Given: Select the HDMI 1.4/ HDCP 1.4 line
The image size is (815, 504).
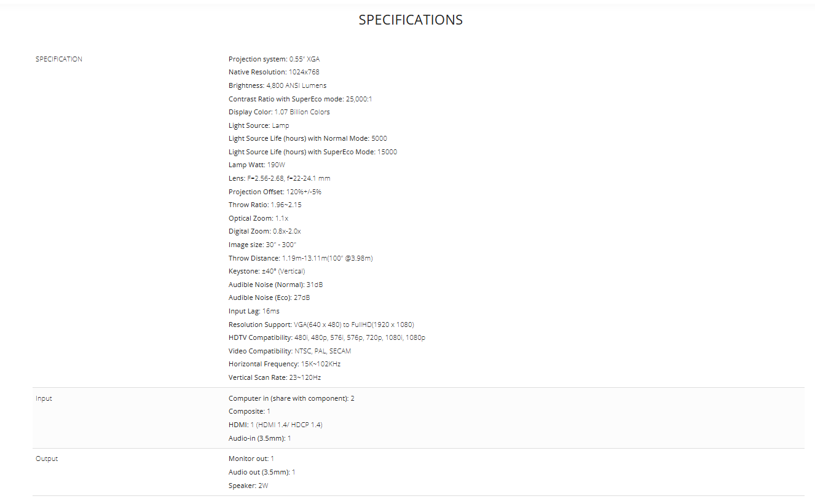Looking at the screenshot, I should click(x=275, y=425).
